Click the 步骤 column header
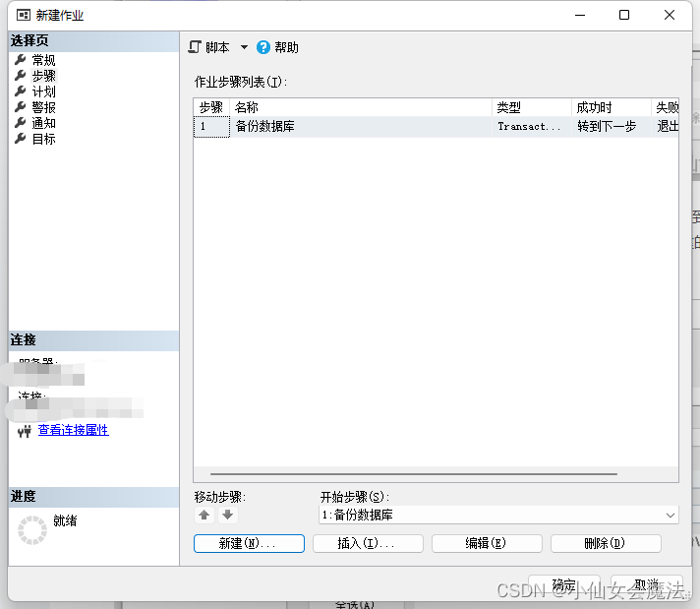 (211, 107)
